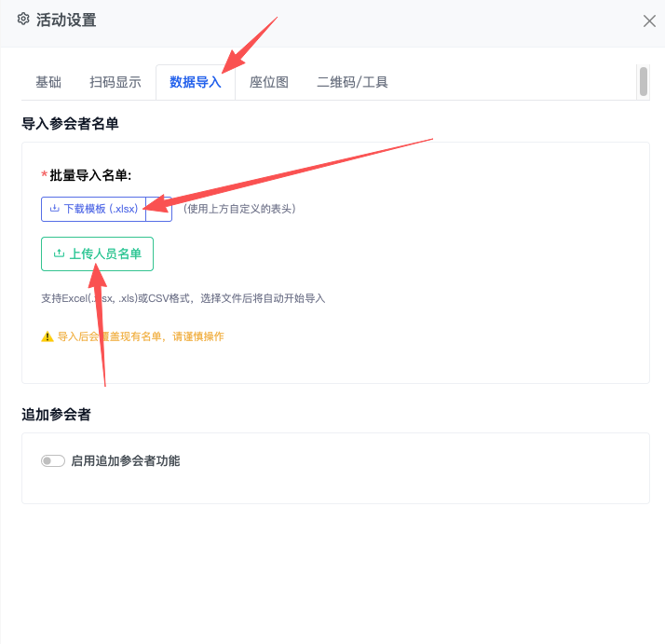
Task: Open the 扫码显示 tab
Action: tap(115, 82)
